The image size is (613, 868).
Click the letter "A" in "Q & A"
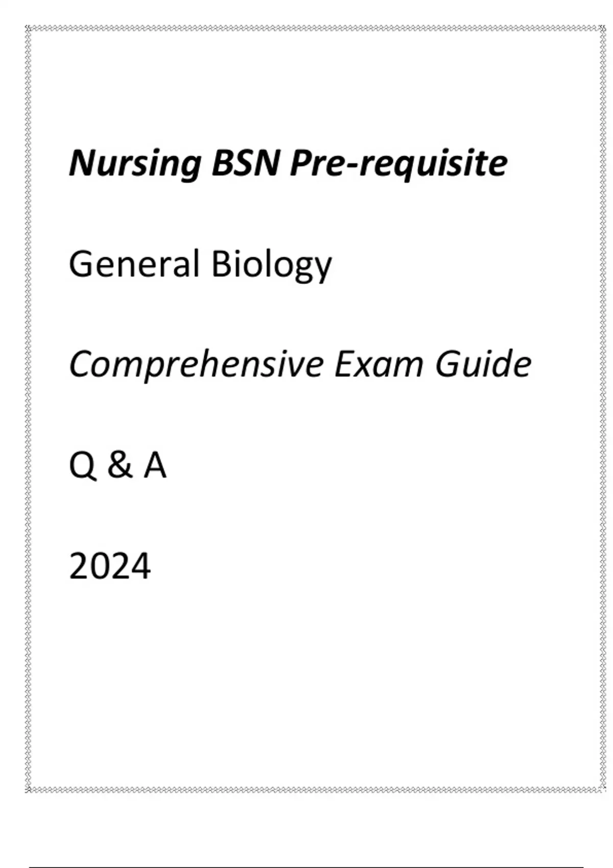pyautogui.click(x=155, y=466)
